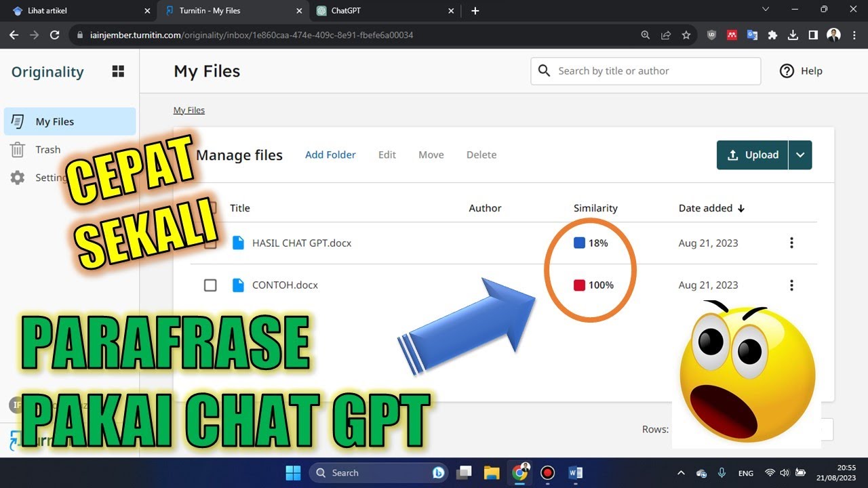Click the 100% red similarity swatch
Screen dimensions: 868x488
(579, 285)
